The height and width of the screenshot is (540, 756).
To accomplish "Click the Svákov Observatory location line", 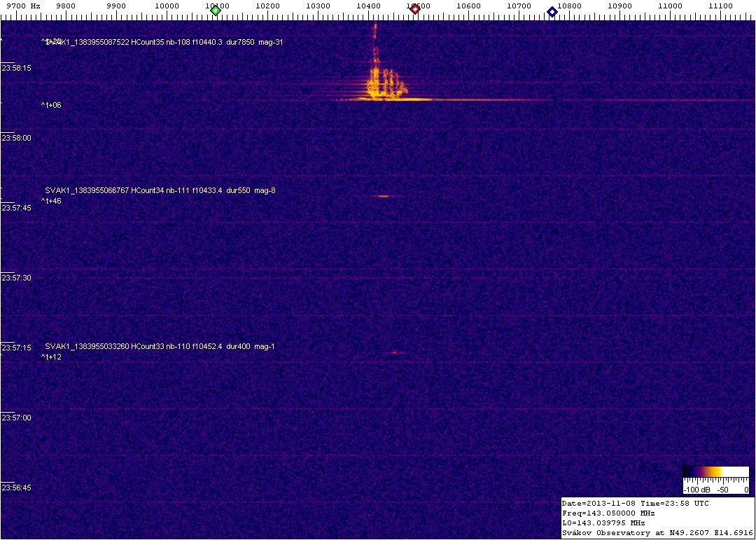I will tap(657, 533).
